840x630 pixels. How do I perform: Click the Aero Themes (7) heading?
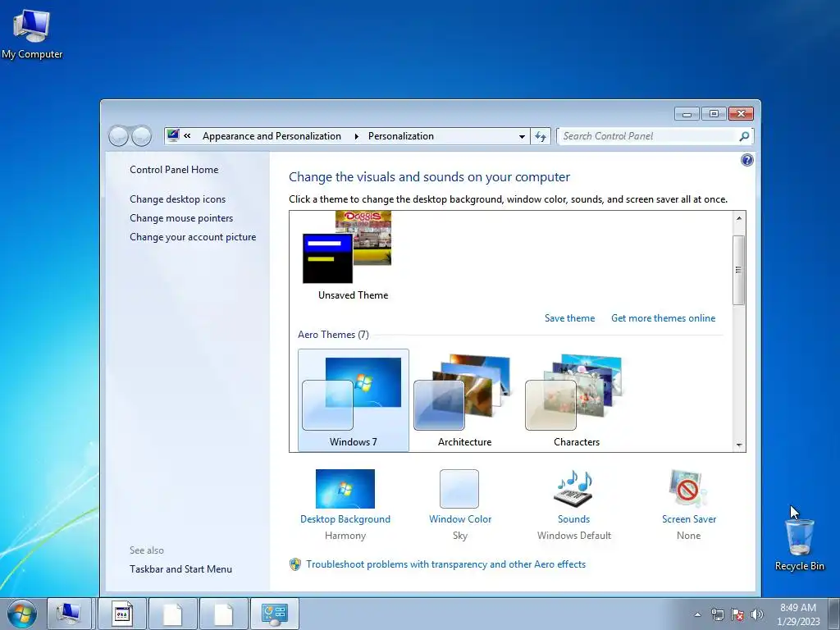pyautogui.click(x=333, y=335)
